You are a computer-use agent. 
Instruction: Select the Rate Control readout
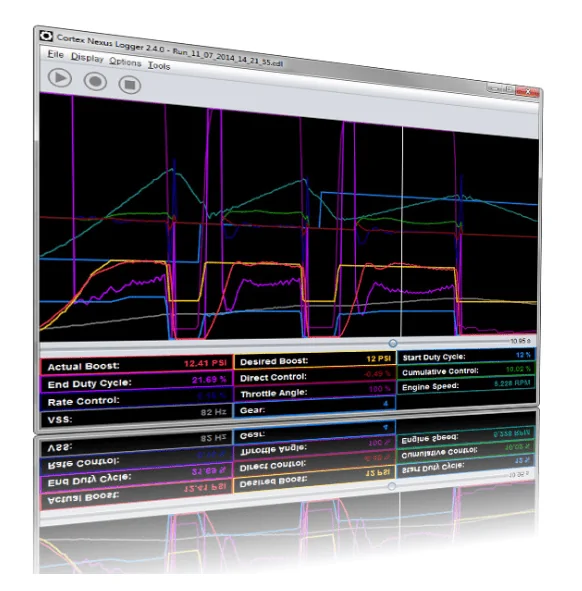point(136,400)
